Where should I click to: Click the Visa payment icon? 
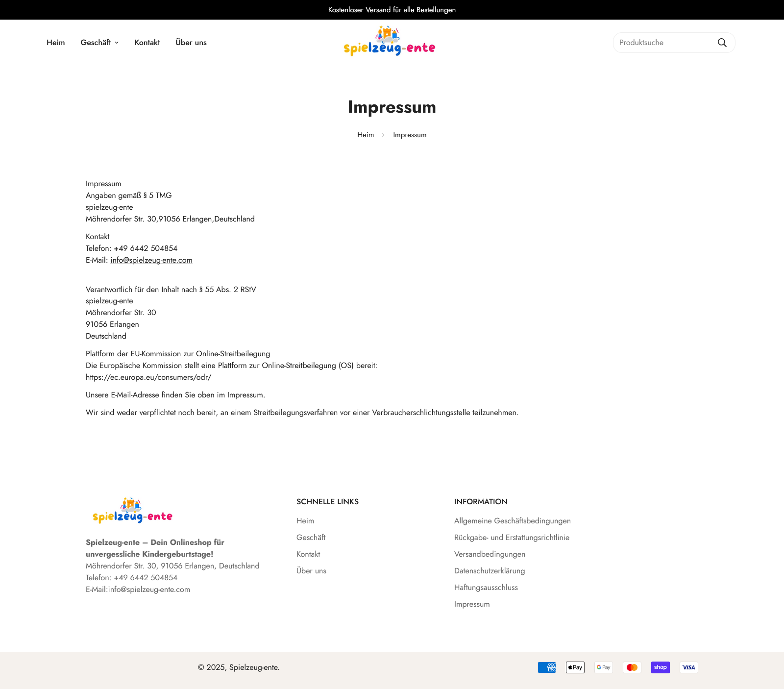pos(689,667)
